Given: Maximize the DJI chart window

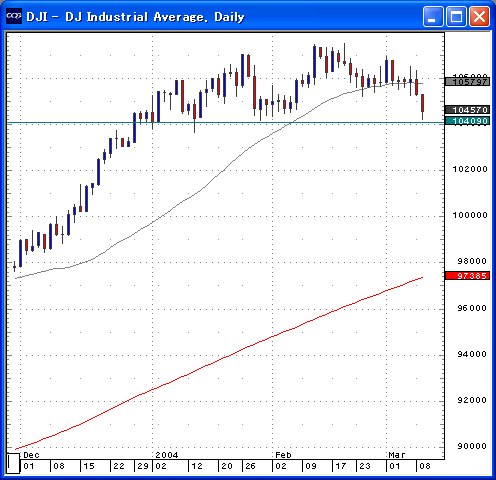Looking at the screenshot, I should 456,16.
